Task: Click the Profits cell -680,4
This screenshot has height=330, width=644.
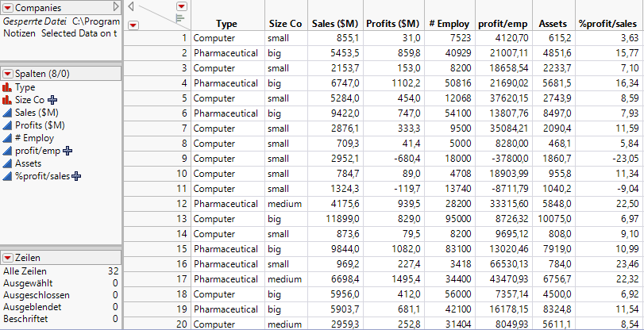Action: (x=394, y=159)
